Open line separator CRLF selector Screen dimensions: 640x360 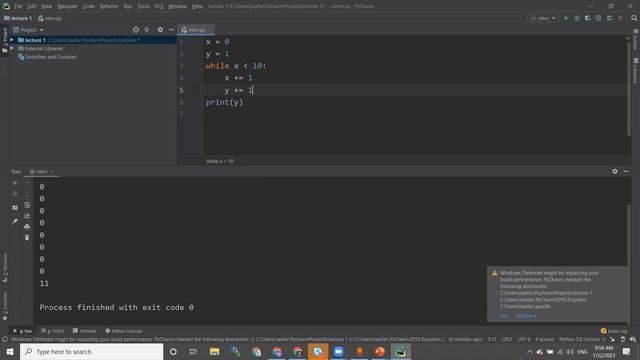(x=507, y=339)
